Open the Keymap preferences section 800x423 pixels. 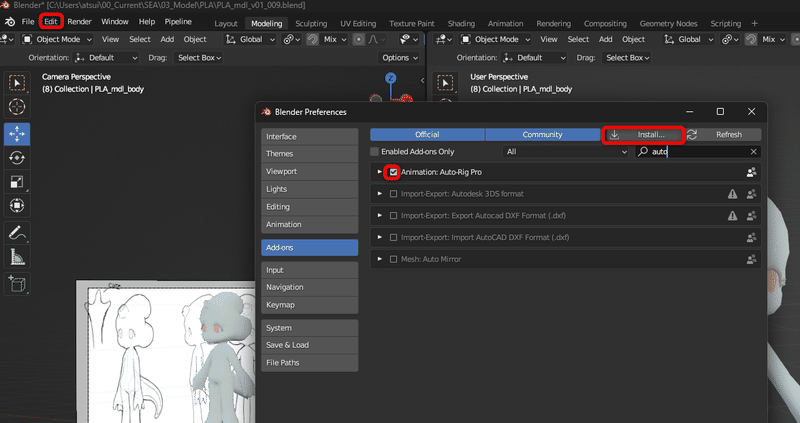click(x=310, y=305)
